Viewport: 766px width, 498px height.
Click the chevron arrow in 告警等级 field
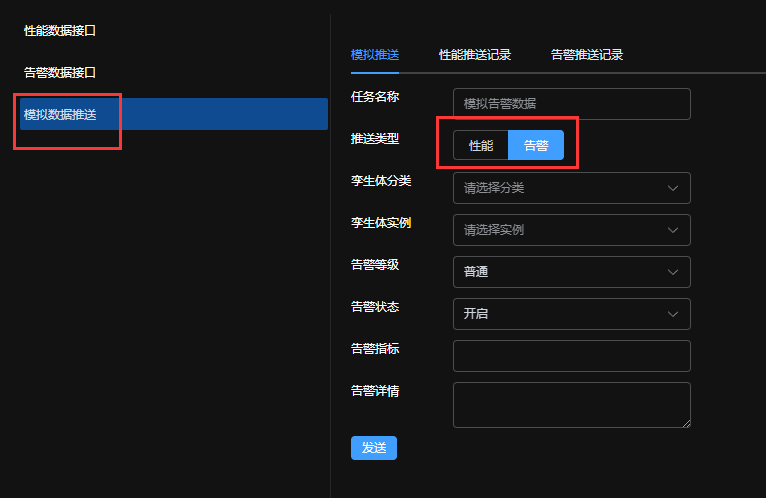pos(673,272)
